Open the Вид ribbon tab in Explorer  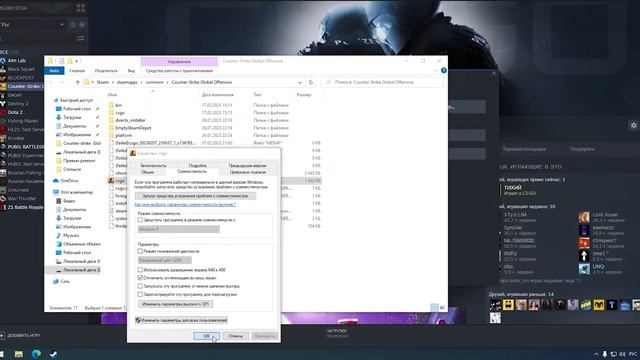tap(131, 71)
